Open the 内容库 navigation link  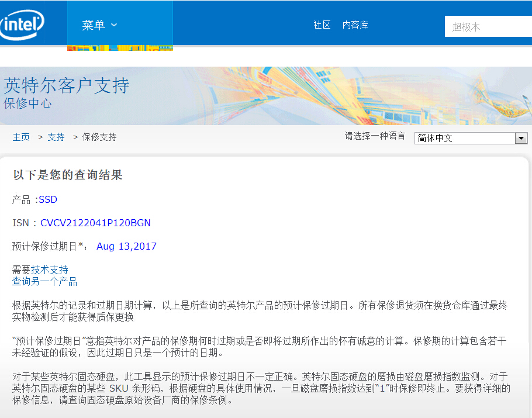[x=355, y=25]
